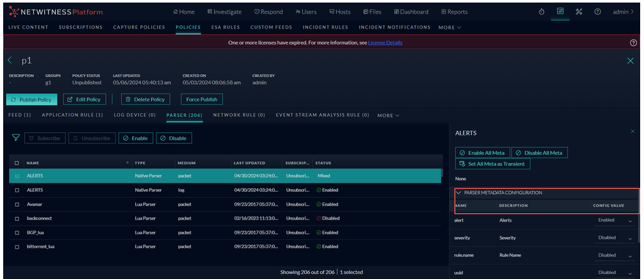Screen dimensions: 644x279
Task: Click the Disabled status icon for backconnect
Action: coord(318,218)
